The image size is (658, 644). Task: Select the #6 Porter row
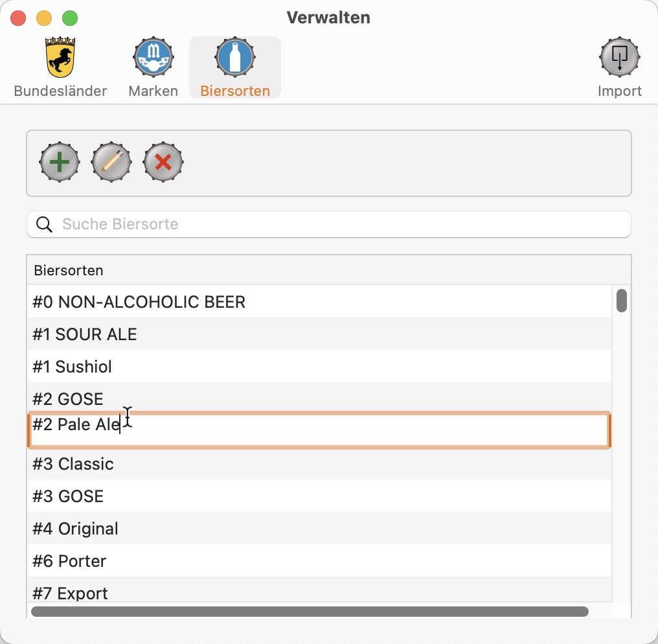[319, 561]
